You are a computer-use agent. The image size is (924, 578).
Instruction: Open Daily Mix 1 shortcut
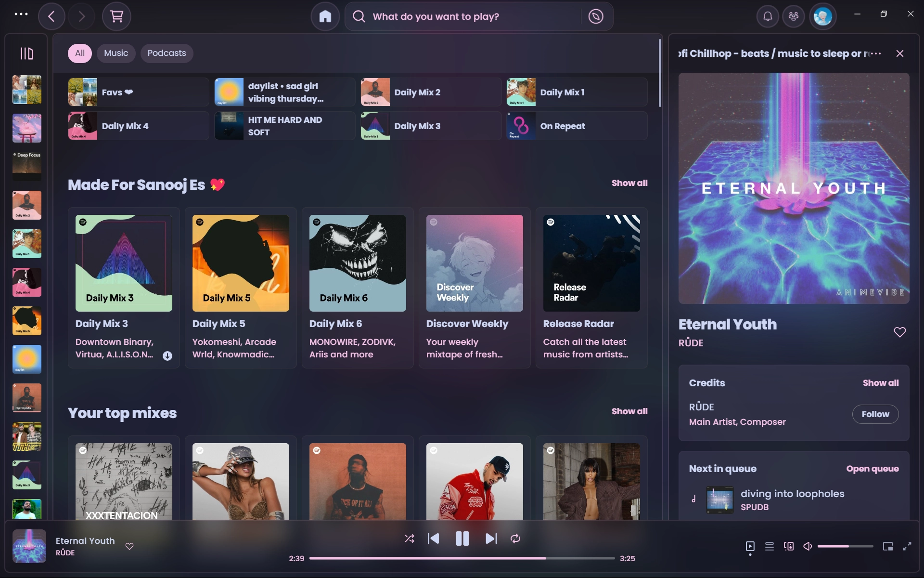click(577, 92)
